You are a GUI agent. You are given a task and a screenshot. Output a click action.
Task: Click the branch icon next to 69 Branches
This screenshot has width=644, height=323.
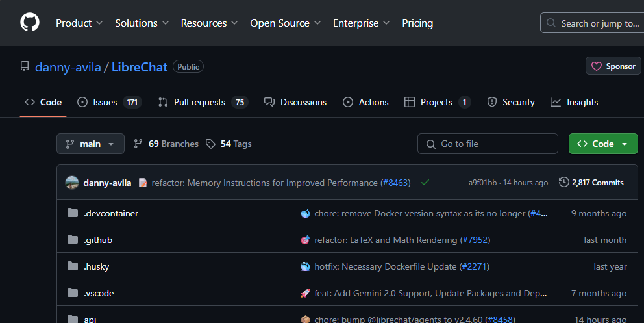pos(138,144)
